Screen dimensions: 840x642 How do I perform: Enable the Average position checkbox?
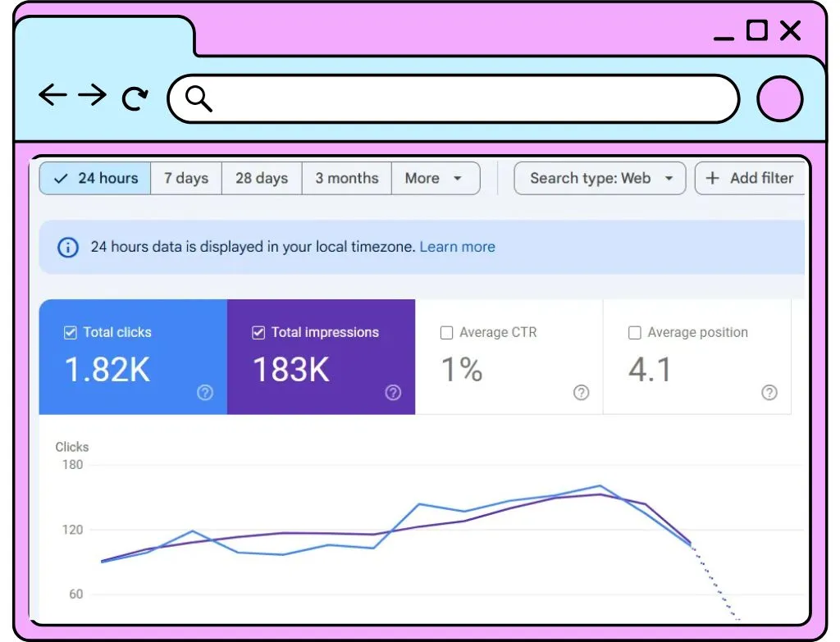point(634,333)
